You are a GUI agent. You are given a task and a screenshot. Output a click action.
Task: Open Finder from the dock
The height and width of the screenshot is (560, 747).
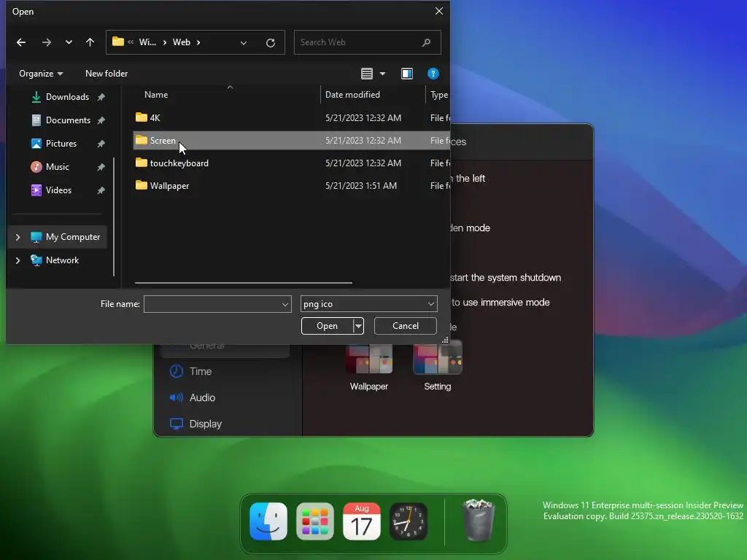[x=268, y=521]
